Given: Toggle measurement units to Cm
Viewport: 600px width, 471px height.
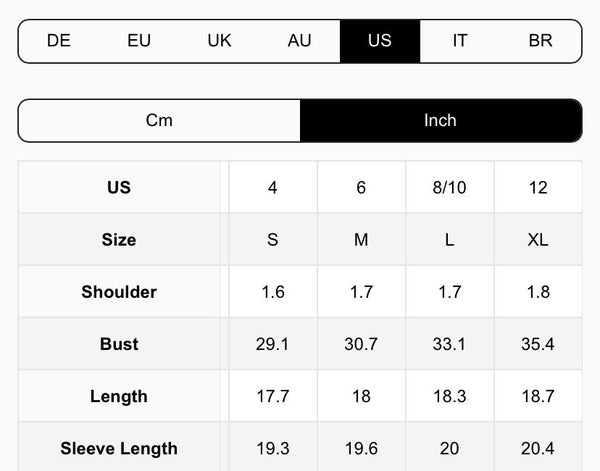Looking at the screenshot, I should point(159,120).
